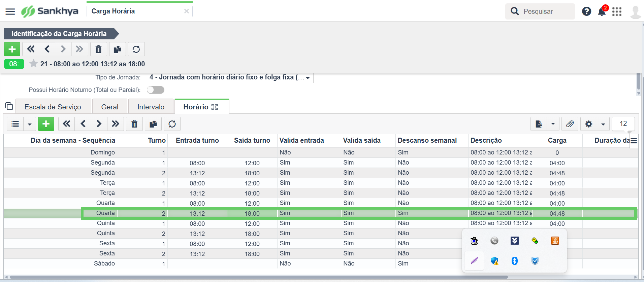Screen dimensions: 644x282
Task: Open grid settings gear
Action: coord(589,124)
